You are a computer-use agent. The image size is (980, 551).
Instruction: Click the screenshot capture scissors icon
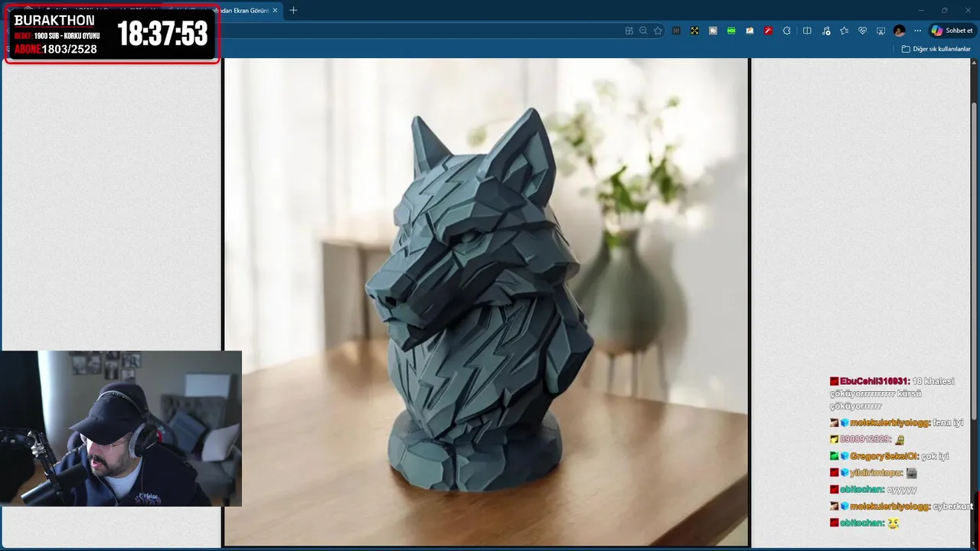[880, 31]
